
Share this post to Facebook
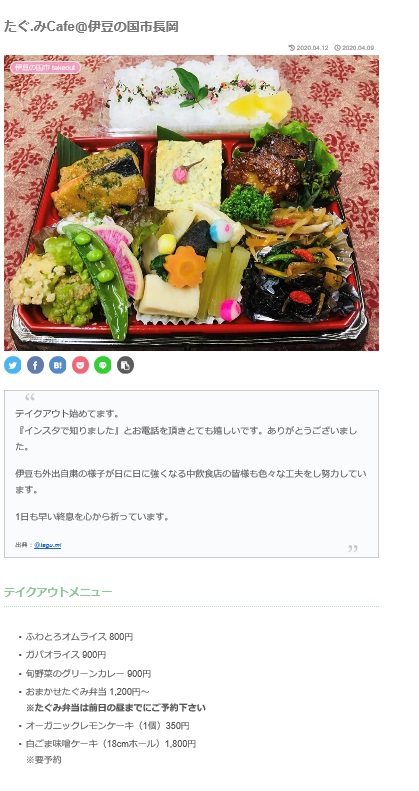click(35, 365)
